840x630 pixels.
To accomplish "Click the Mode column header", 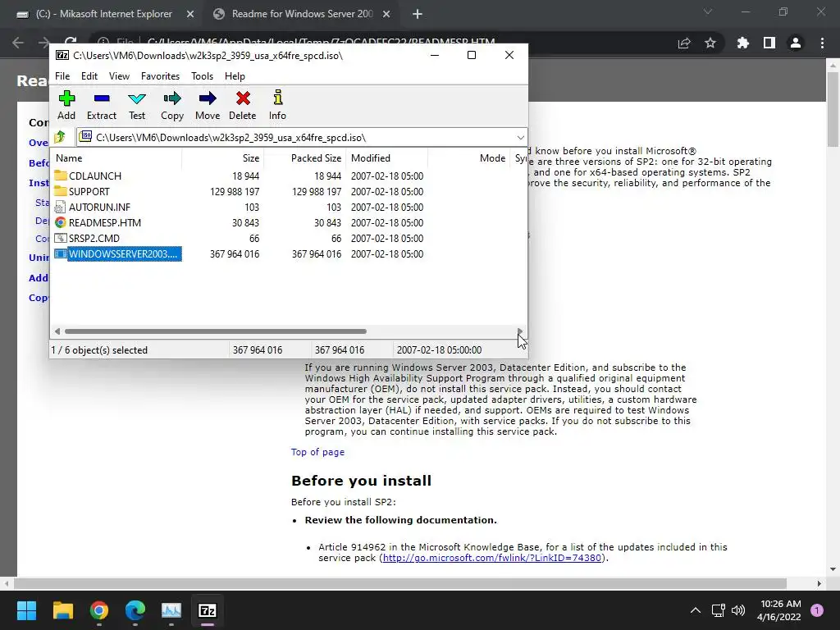I will (x=469, y=158).
